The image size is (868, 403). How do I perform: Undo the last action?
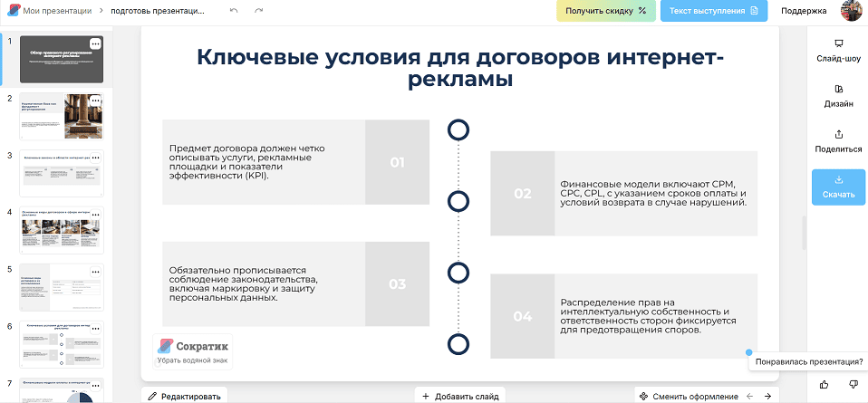[234, 11]
